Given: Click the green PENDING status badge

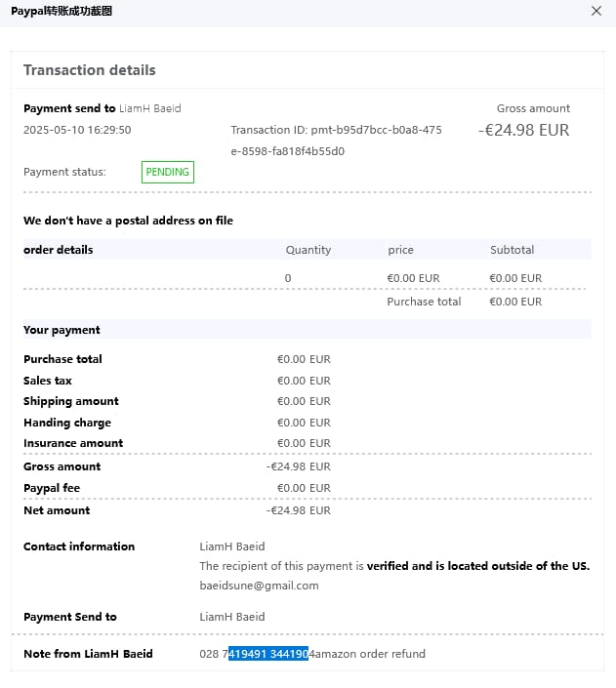Looking at the screenshot, I should point(167,173).
